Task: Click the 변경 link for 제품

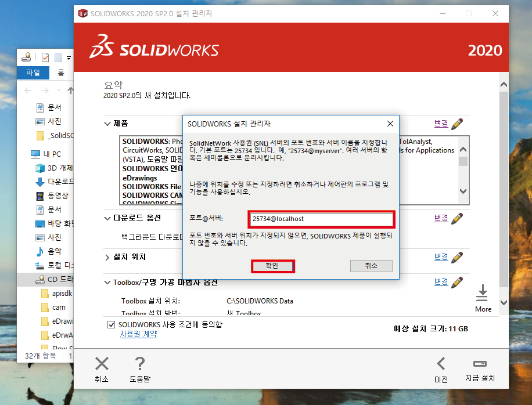Action: [x=441, y=124]
